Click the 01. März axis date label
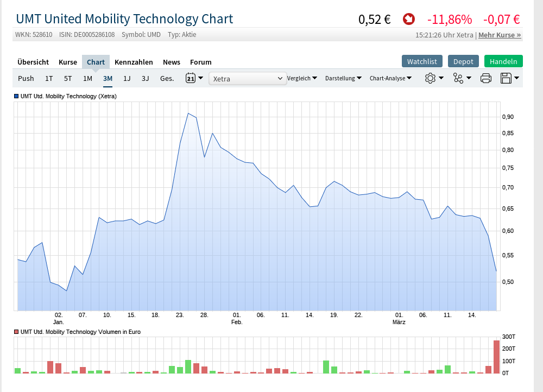Image resolution: width=543 pixels, height=392 pixels. pos(399,319)
